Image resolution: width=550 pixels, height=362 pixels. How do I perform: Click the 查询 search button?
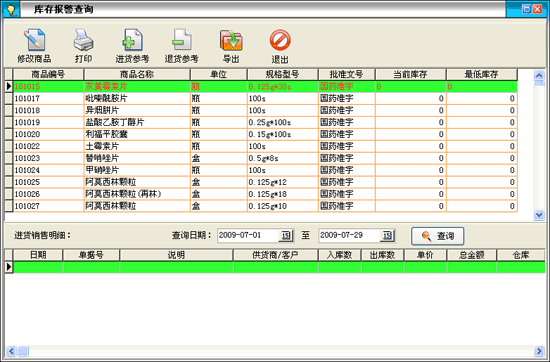[x=438, y=236]
